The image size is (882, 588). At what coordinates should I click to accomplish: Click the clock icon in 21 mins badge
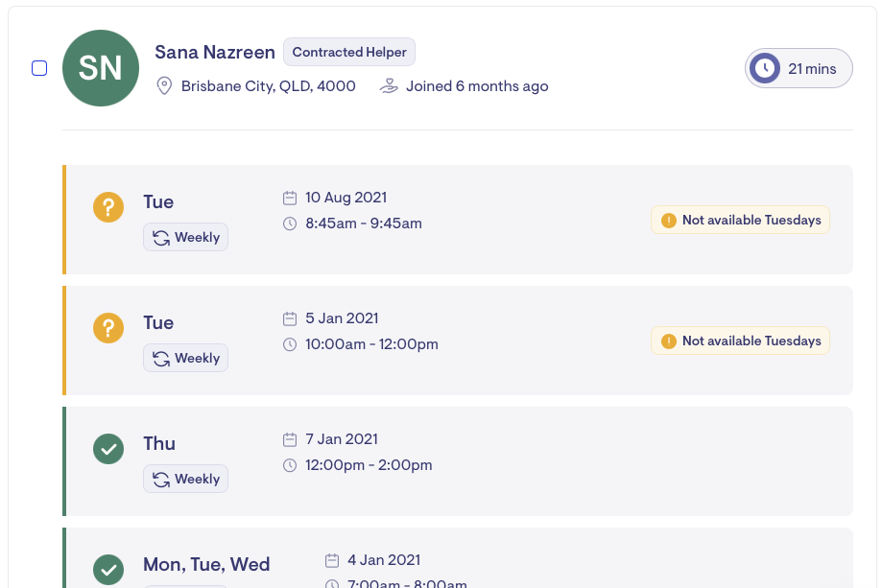[765, 68]
